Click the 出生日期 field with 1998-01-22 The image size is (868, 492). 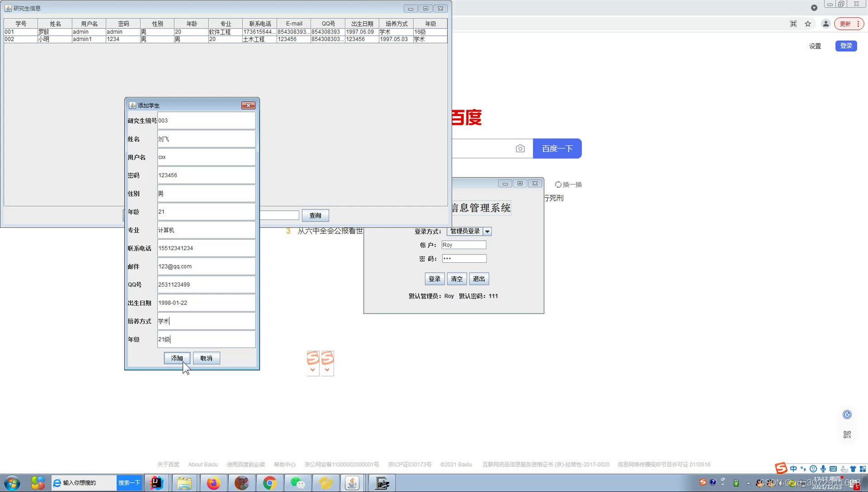(206, 303)
